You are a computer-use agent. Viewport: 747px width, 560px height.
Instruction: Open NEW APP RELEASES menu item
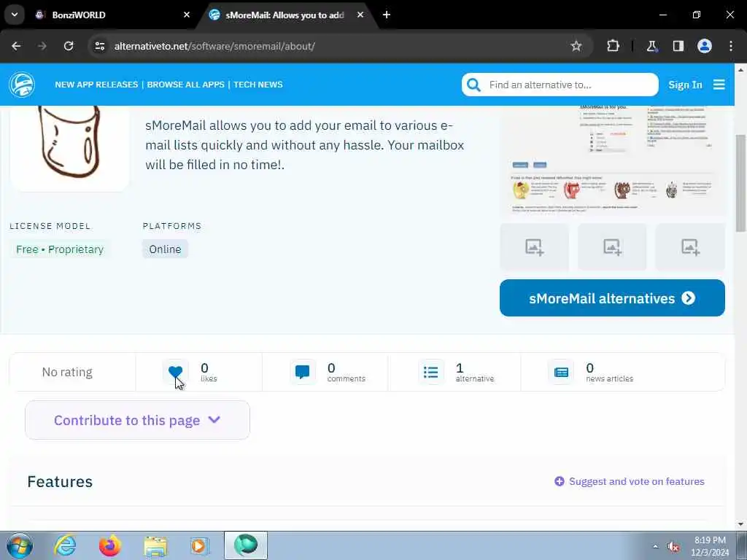96,85
